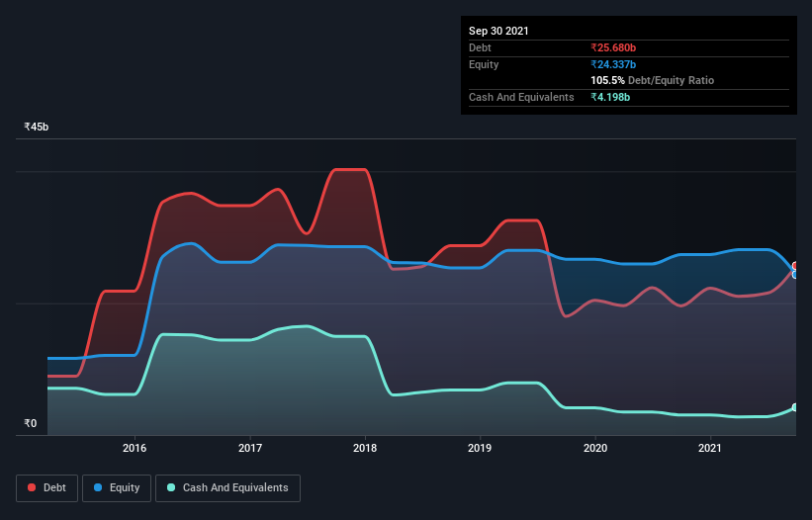Click Cash And Equivalents label in tooltip
Viewport: 812px width, 520px height.
(521, 97)
